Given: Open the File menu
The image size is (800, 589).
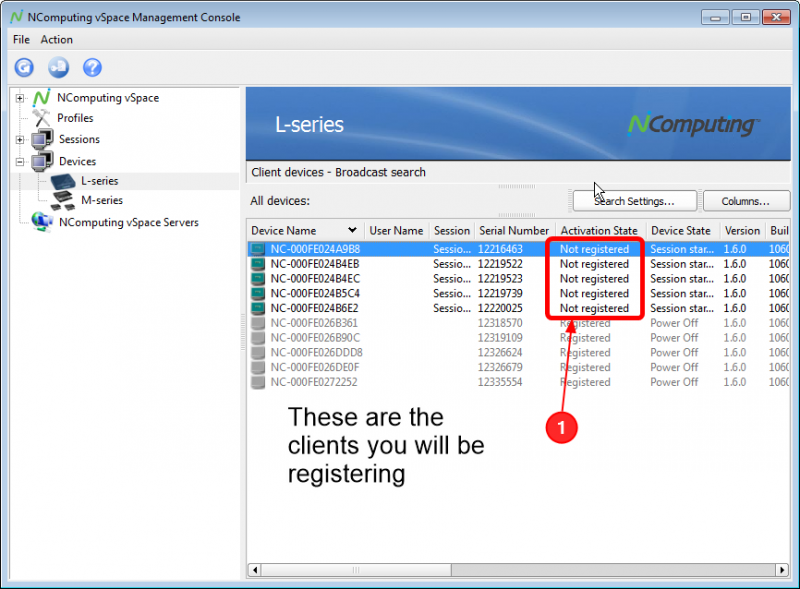Looking at the screenshot, I should click(x=21, y=39).
